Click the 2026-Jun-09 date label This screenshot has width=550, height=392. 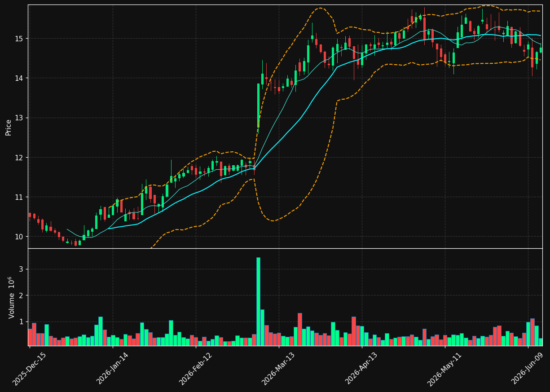pos(528,368)
